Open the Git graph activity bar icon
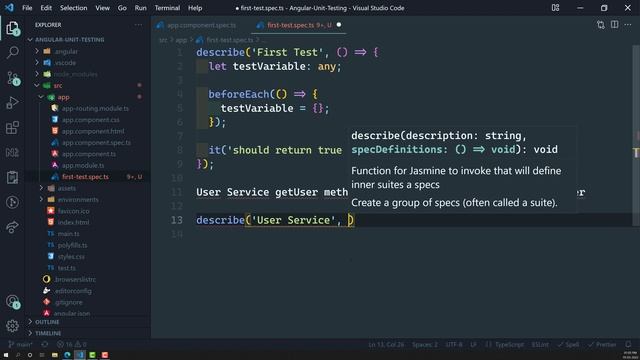Image resolution: width=640 pixels, height=360 pixels. coord(13,202)
